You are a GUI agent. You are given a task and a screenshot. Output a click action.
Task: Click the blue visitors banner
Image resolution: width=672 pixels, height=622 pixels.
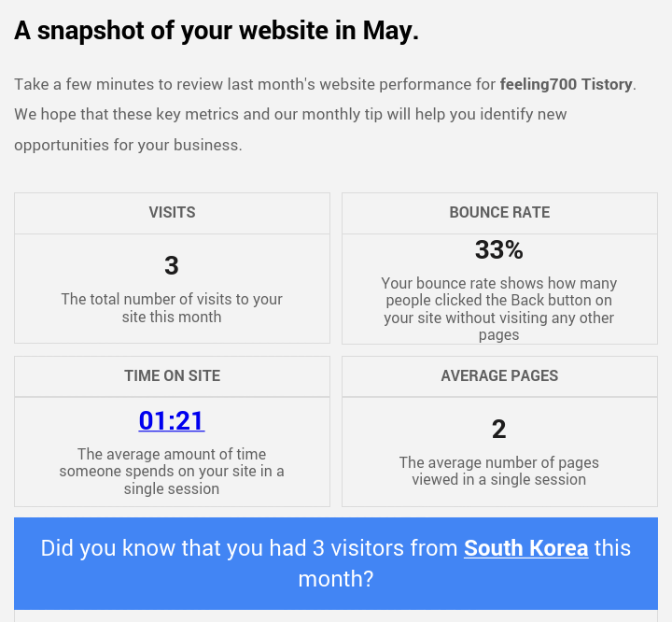336,563
